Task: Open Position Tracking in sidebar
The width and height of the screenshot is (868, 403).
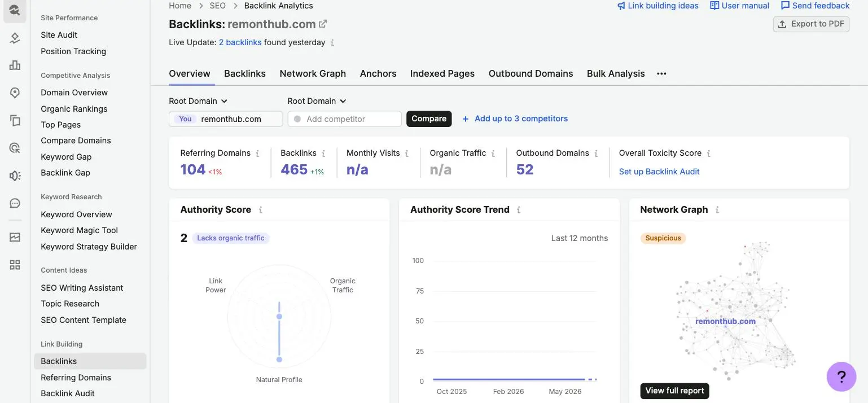Action: tap(73, 51)
